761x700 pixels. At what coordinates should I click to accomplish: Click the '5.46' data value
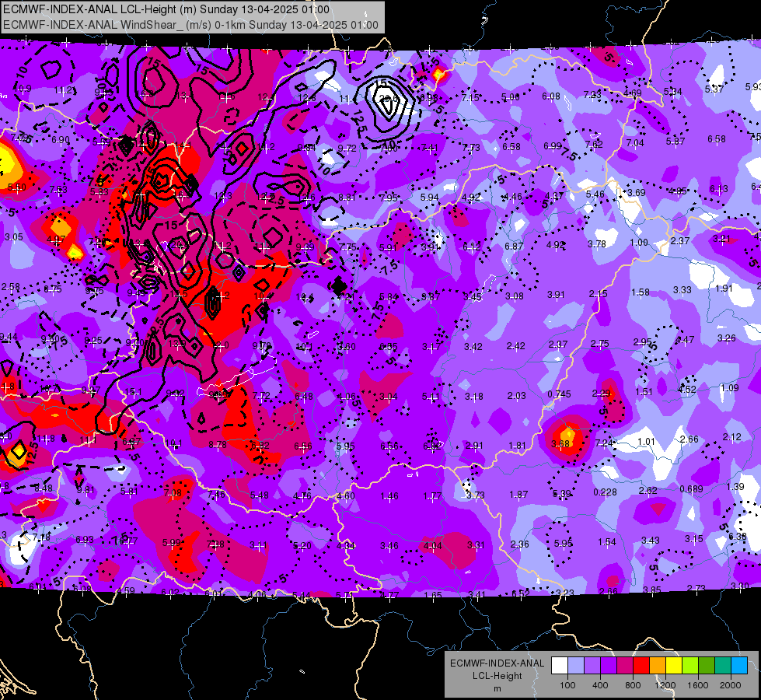pos(595,194)
